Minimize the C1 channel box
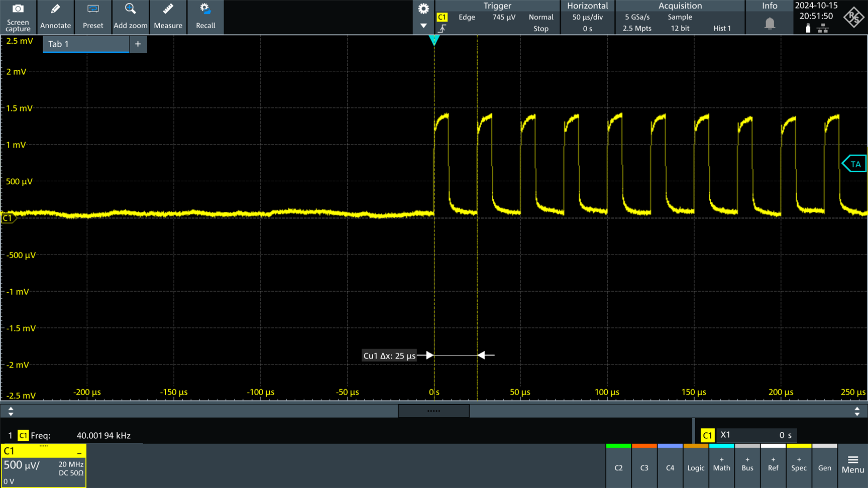Image resolution: width=868 pixels, height=488 pixels. [79, 452]
